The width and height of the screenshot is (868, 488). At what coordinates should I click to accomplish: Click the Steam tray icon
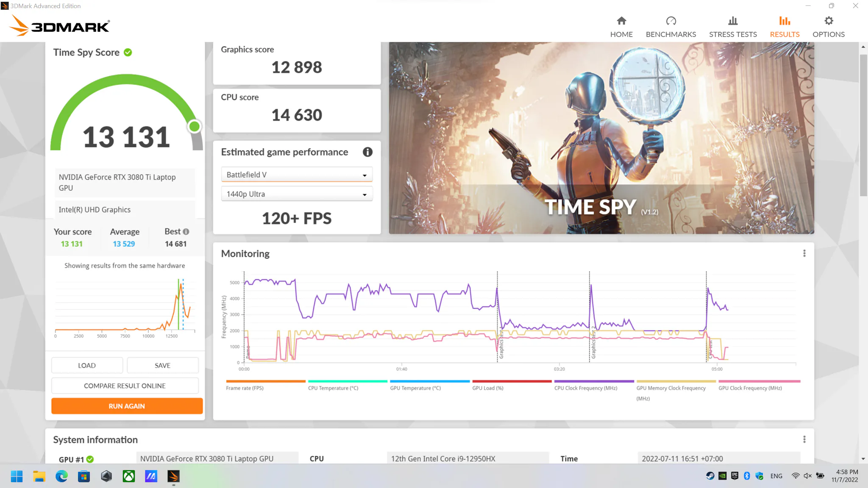click(x=710, y=476)
